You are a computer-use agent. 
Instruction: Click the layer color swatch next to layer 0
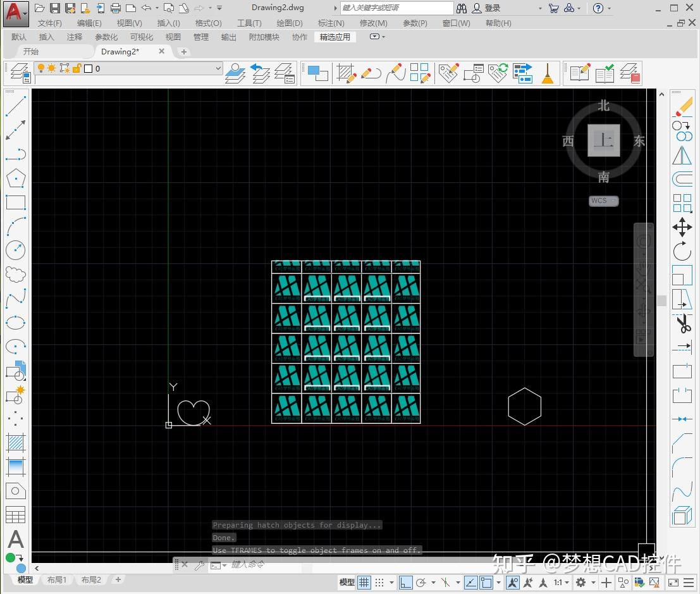pos(87,68)
